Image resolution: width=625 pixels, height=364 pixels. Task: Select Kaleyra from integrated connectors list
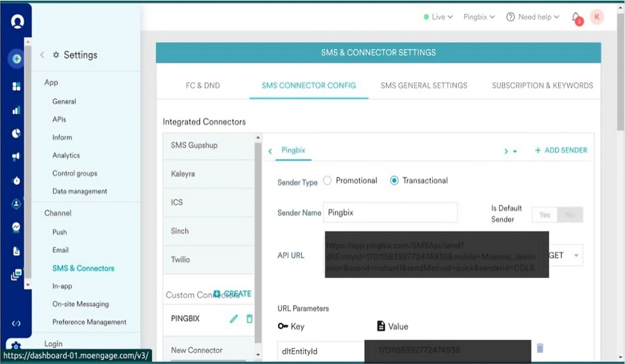point(185,173)
